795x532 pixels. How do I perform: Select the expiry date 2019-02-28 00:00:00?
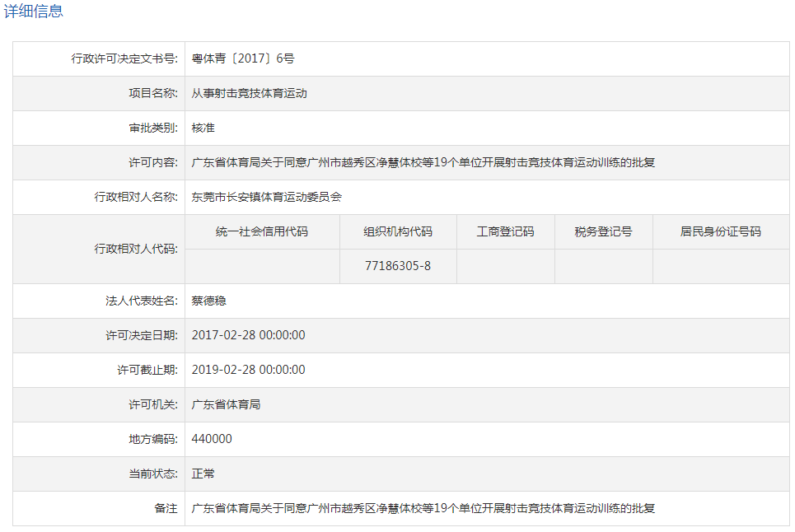pyautogui.click(x=248, y=371)
